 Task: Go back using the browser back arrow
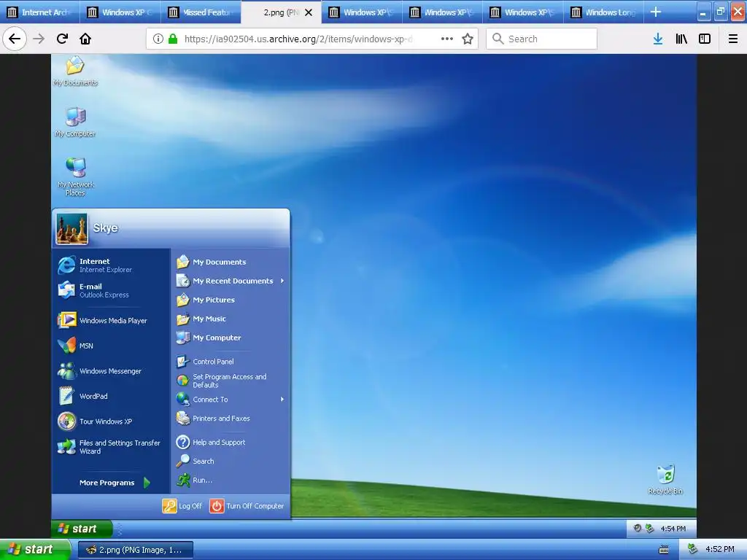(x=15, y=39)
